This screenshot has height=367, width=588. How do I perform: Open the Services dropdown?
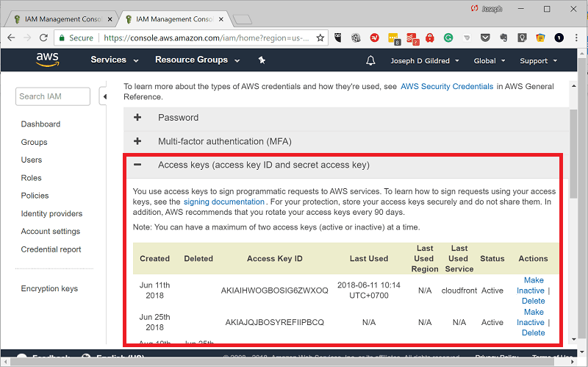click(115, 60)
